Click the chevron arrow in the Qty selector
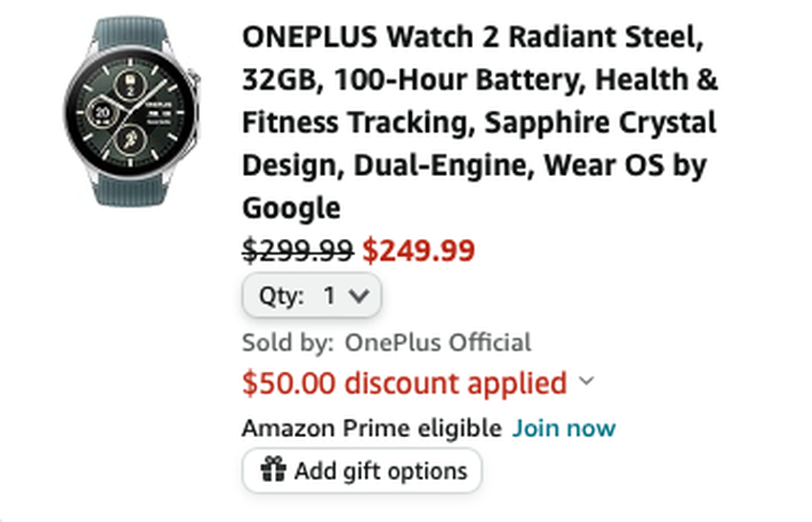 (359, 296)
